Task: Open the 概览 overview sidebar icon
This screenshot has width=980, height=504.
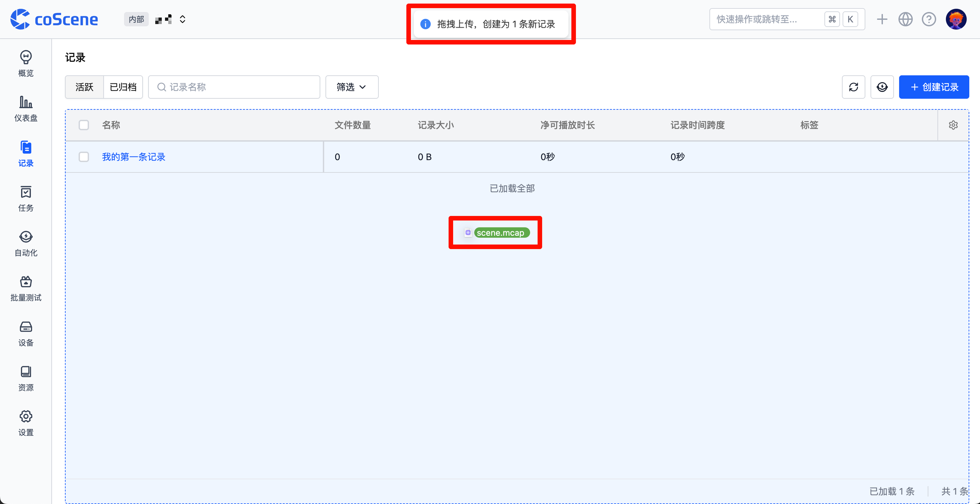Action: (25, 63)
